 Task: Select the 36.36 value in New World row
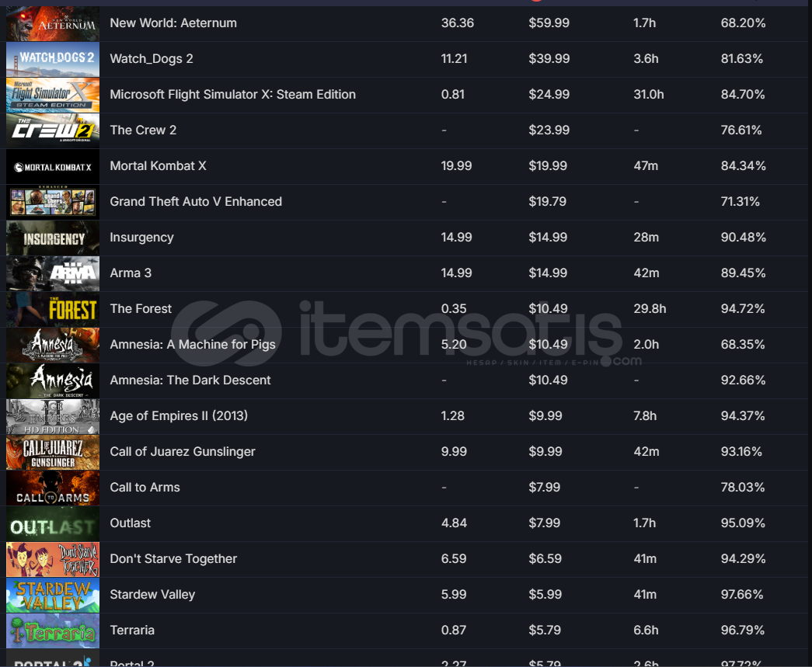point(457,23)
